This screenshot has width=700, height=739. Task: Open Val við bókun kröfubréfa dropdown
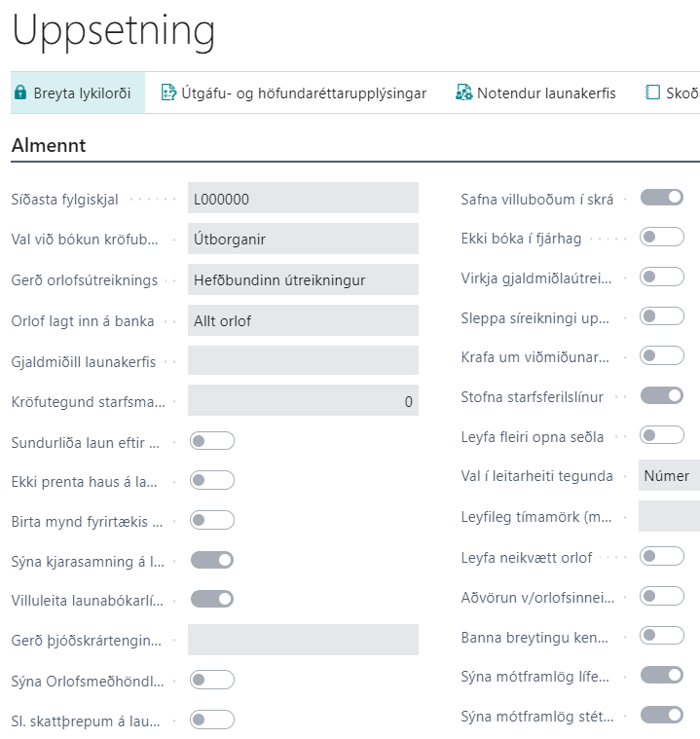[x=303, y=239]
